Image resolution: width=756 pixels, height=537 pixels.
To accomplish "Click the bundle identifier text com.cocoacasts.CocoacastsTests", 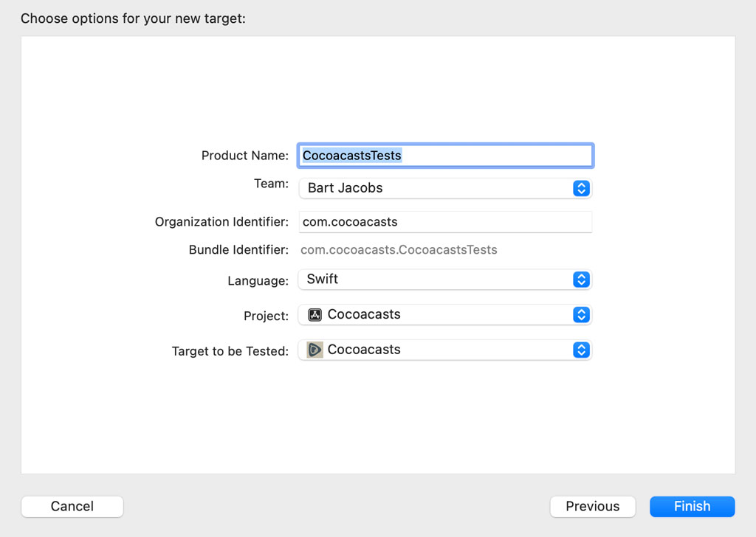I will tap(399, 250).
